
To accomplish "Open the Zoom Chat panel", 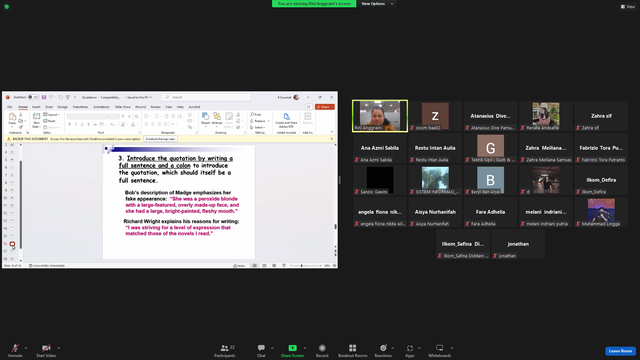I will (261, 350).
